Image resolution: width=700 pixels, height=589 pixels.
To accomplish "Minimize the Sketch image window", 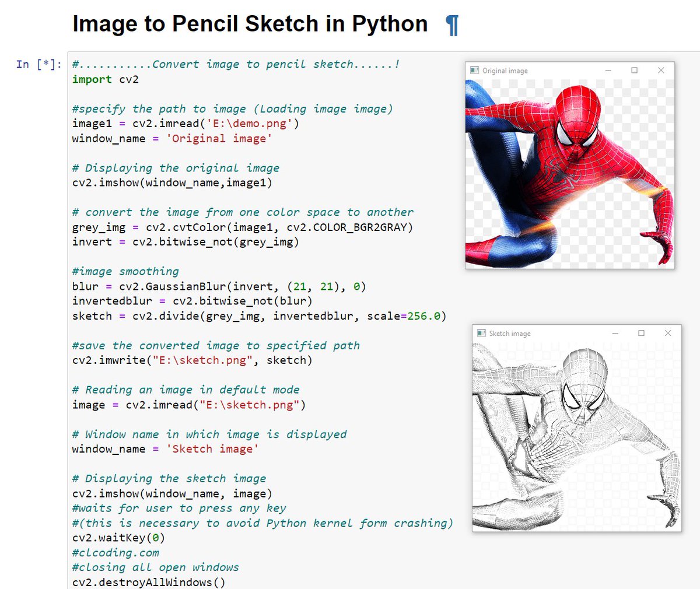I will (x=615, y=333).
